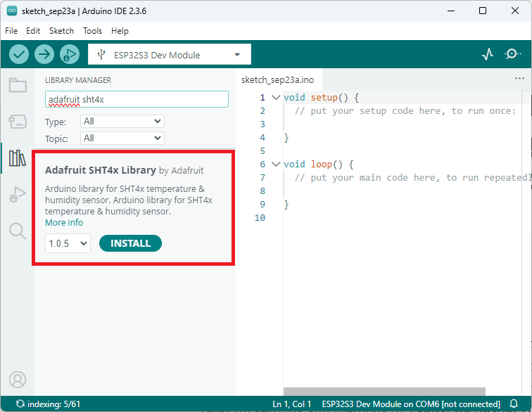Open the Edit menu
532x412 pixels.
[33, 31]
